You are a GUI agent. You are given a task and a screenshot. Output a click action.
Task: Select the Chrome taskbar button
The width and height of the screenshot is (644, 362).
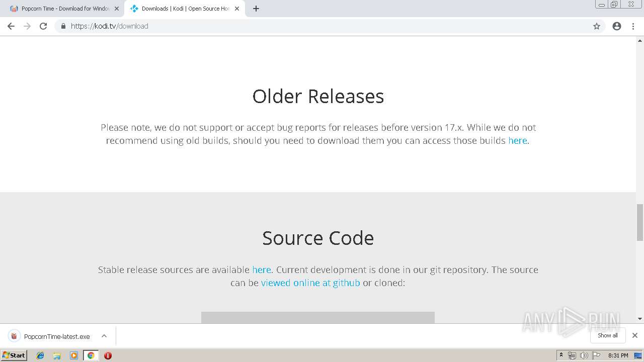91,355
